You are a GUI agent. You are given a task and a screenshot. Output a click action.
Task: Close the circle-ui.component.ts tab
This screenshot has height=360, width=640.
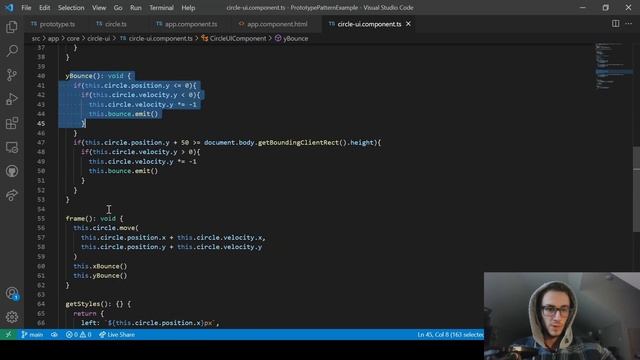[x=408, y=24]
